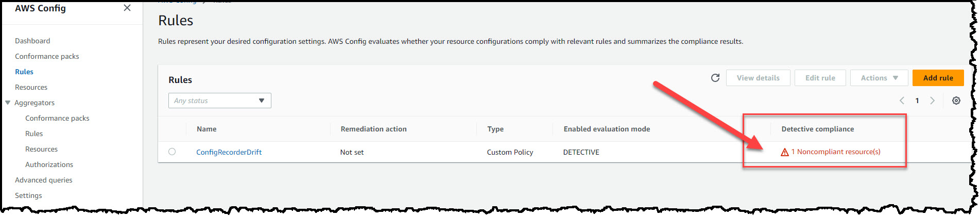Viewport: 980px width, 216px height.
Task: Open Authorizations under Aggregators
Action: pyautogui.click(x=49, y=164)
